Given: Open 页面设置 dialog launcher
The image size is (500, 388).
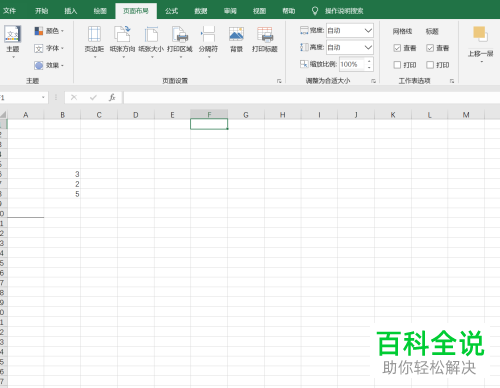Looking at the screenshot, I should (x=279, y=81).
